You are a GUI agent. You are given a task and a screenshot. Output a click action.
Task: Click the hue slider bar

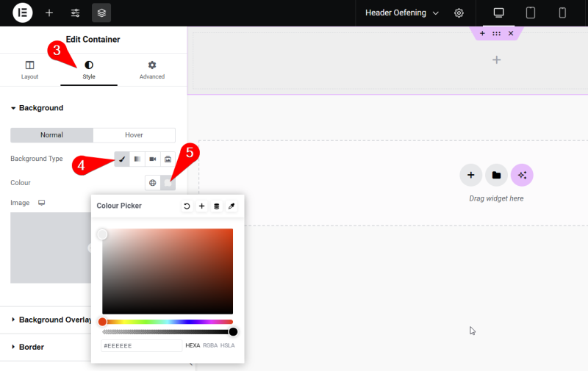tap(168, 322)
